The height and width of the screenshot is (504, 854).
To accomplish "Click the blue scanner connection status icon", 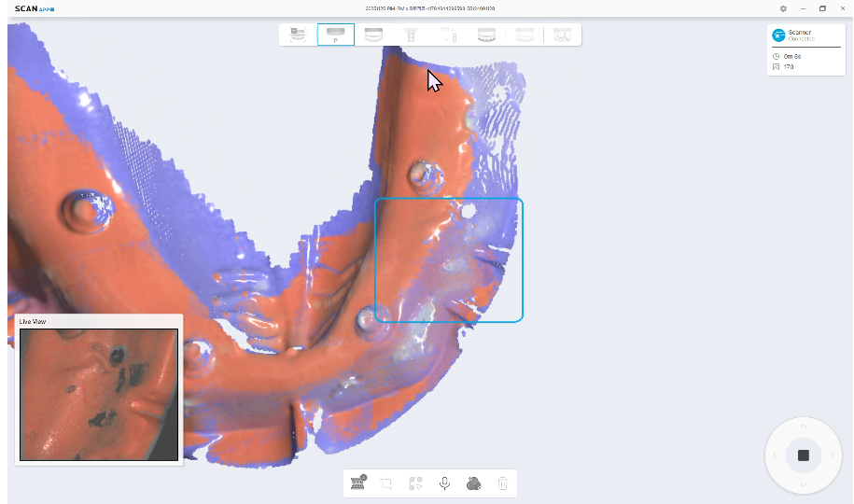I will tap(778, 35).
